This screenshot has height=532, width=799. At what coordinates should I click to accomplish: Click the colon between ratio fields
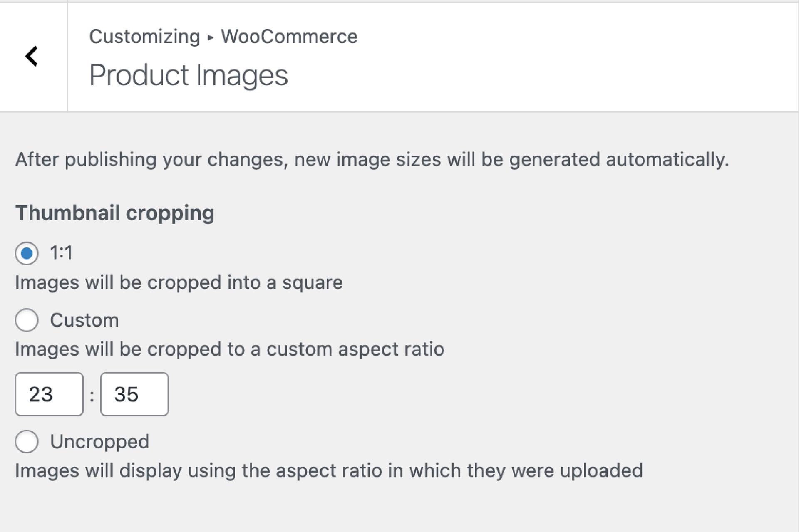click(92, 395)
